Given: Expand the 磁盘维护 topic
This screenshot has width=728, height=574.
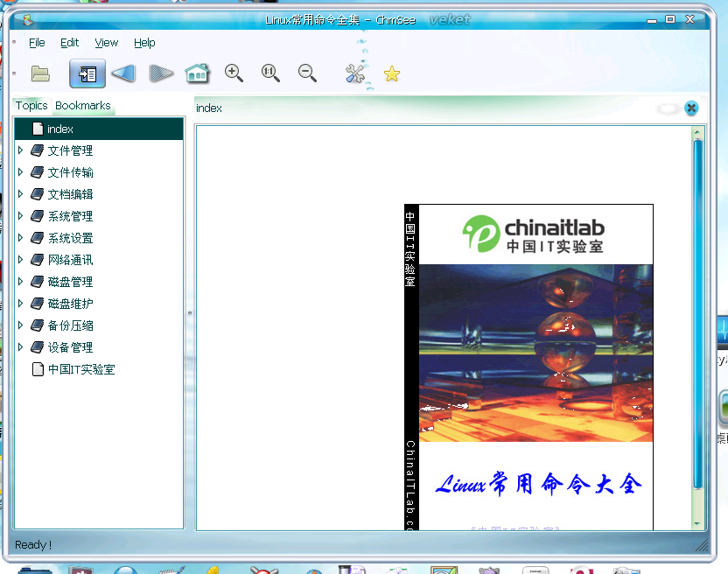Looking at the screenshot, I should click(x=20, y=304).
